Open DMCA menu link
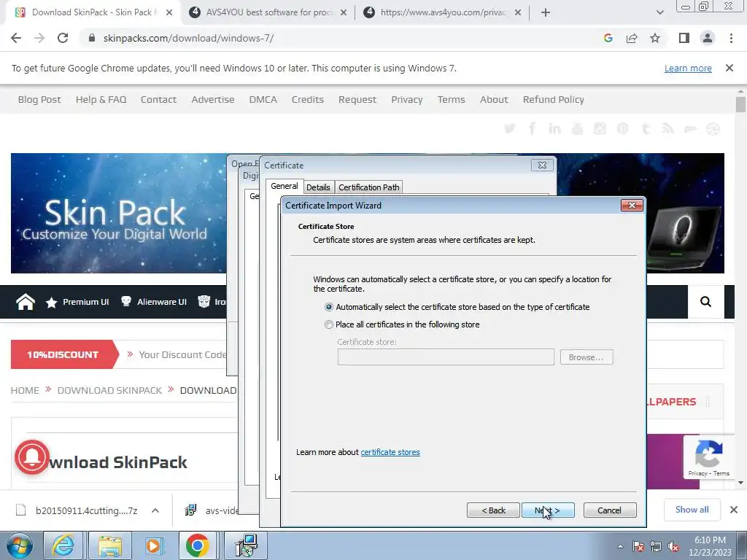Screen dimensions: 747x560 tap(263, 99)
